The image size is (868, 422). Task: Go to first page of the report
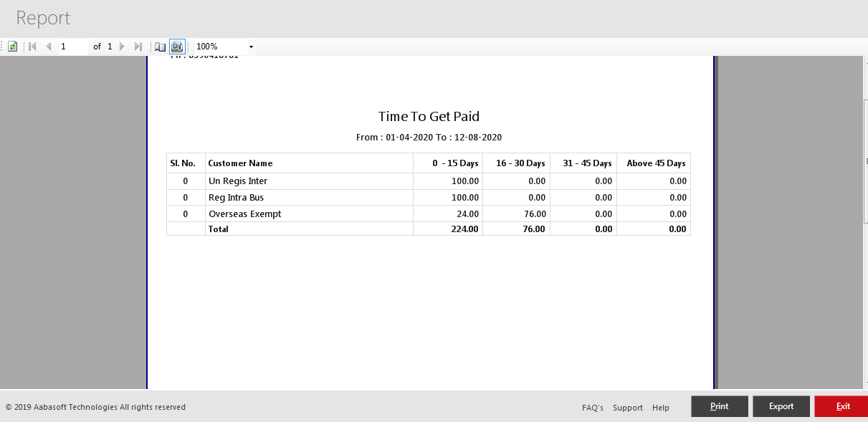32,47
